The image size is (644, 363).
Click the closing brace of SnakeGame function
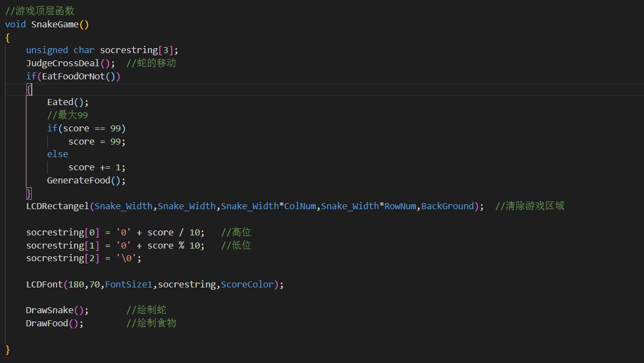point(8,349)
